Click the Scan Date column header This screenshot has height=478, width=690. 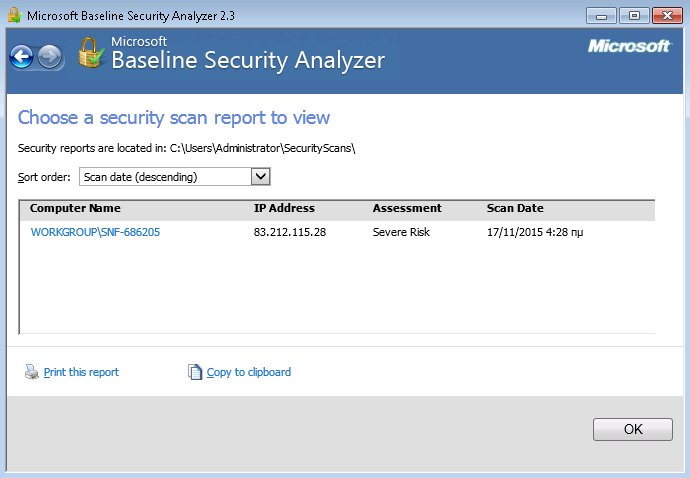point(515,208)
